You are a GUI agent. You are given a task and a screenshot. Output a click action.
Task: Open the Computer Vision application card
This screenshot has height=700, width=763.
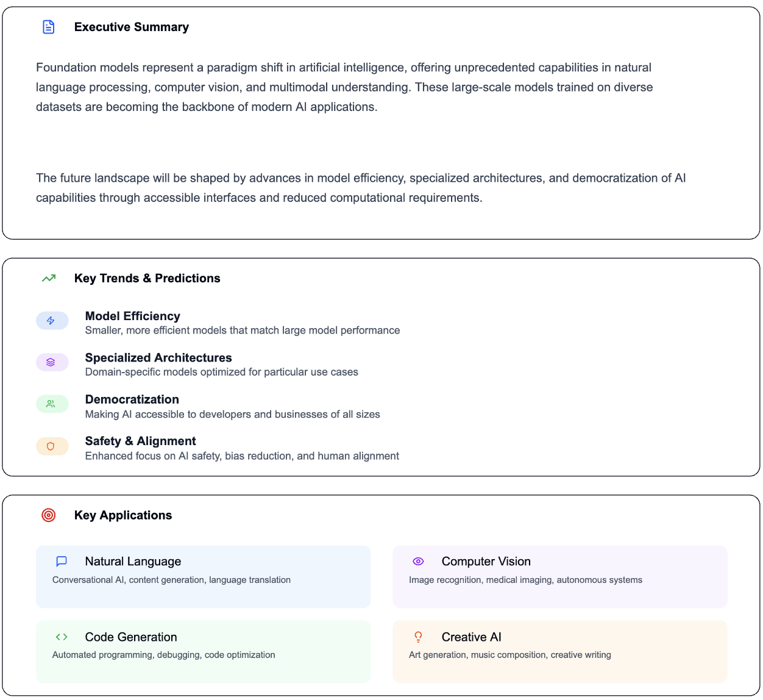coord(560,577)
